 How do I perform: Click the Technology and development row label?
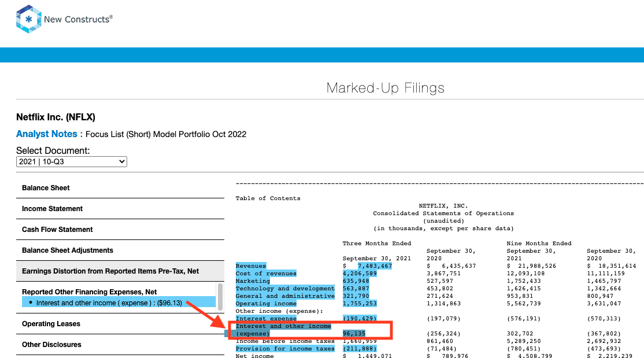pyautogui.click(x=285, y=289)
